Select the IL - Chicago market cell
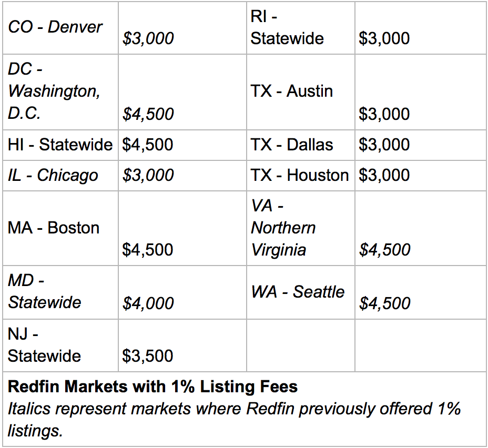Image resolution: width=488 pixels, height=448 pixels. 53,175
